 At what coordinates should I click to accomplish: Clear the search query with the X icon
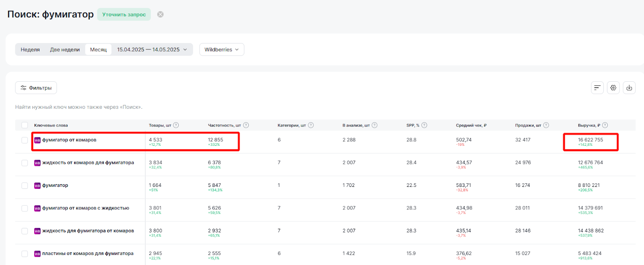click(x=160, y=14)
